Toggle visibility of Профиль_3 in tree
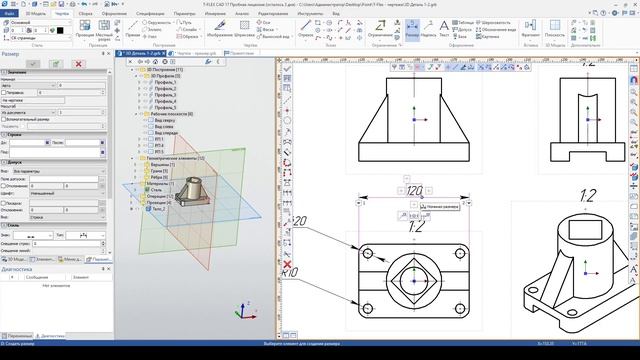The width and height of the screenshot is (640, 360). 144,95
